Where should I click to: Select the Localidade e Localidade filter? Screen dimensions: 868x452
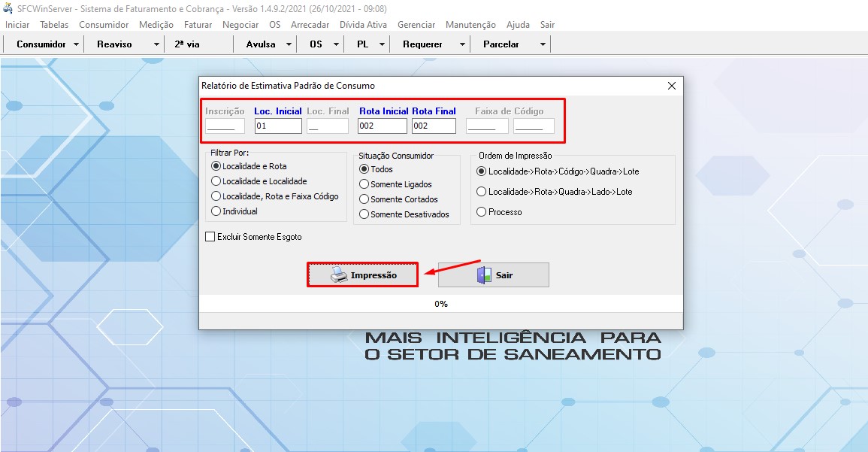216,181
